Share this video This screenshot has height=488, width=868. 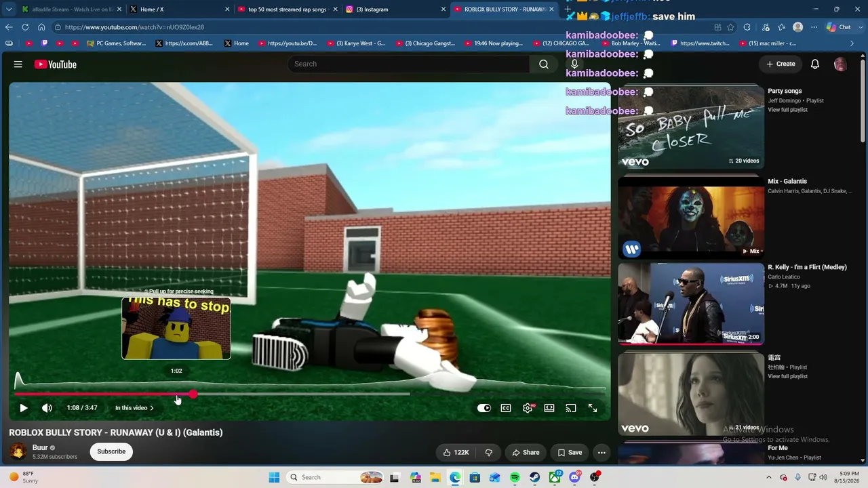[526, 452]
